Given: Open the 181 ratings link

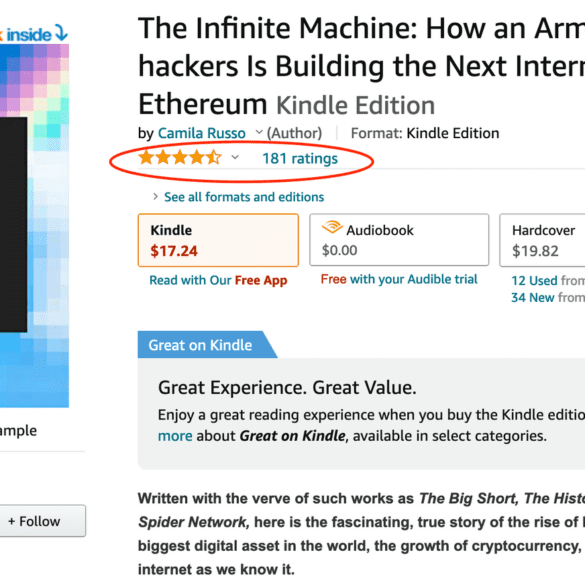Looking at the screenshot, I should pos(300,159).
